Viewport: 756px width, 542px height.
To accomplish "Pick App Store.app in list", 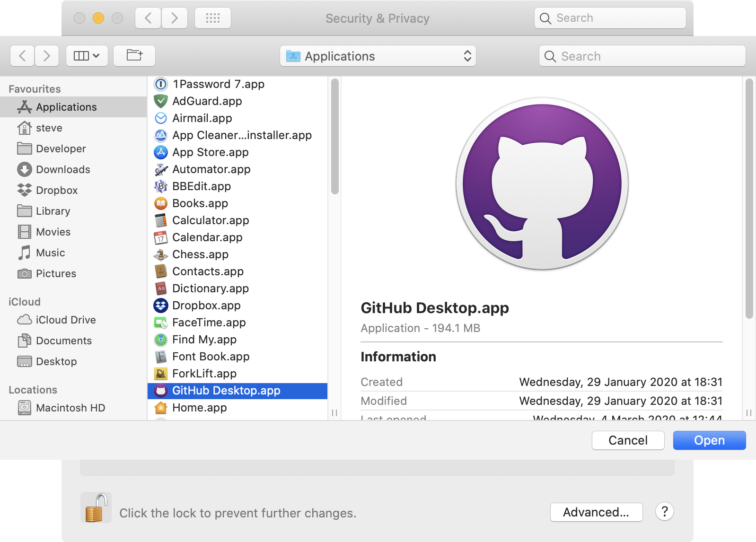I will pos(237,152).
